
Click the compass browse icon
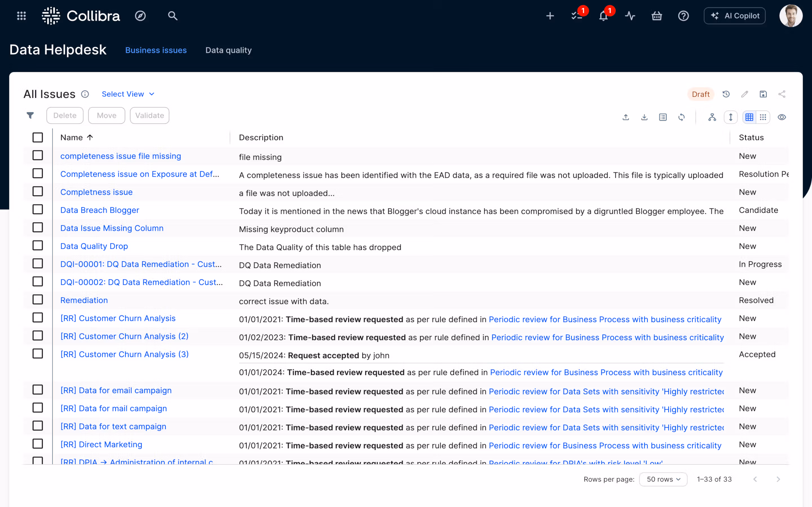(140, 16)
